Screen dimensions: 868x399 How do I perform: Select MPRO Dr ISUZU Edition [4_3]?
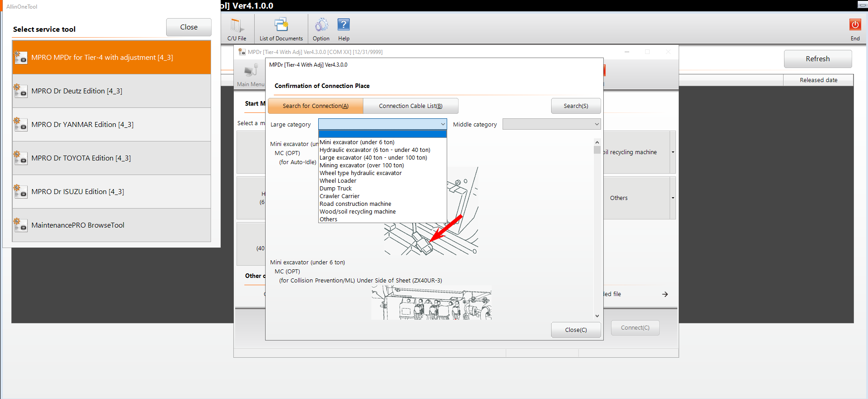pos(112,192)
